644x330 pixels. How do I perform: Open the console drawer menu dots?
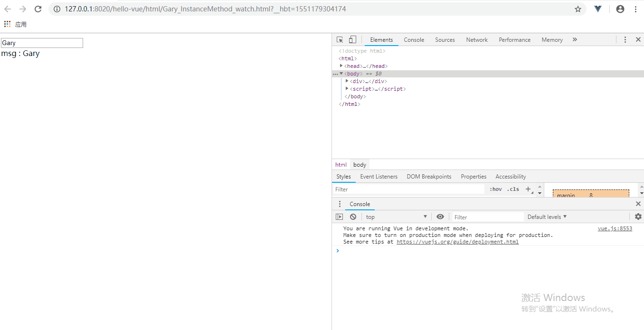coord(340,204)
